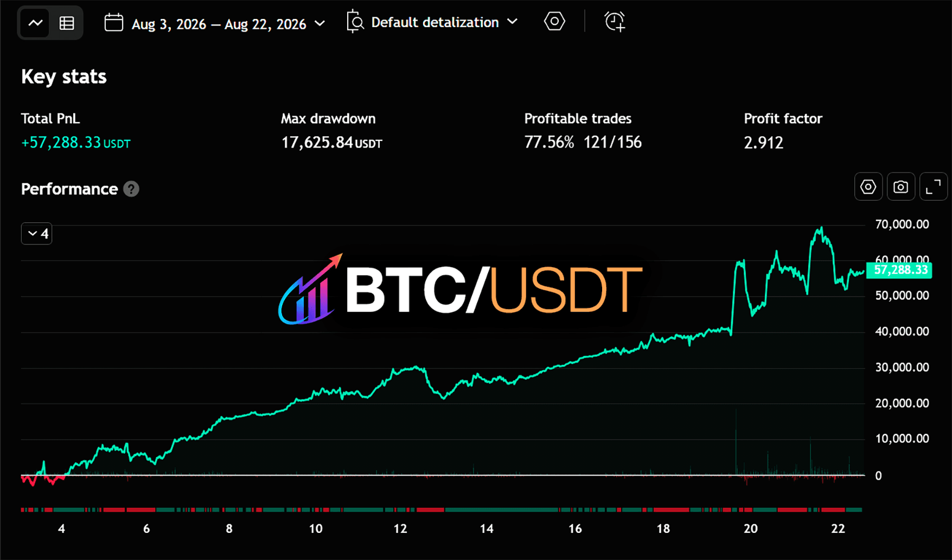The image size is (952, 560).
Task: Open strategy settings hexagon icon in toolbar
Action: (554, 22)
